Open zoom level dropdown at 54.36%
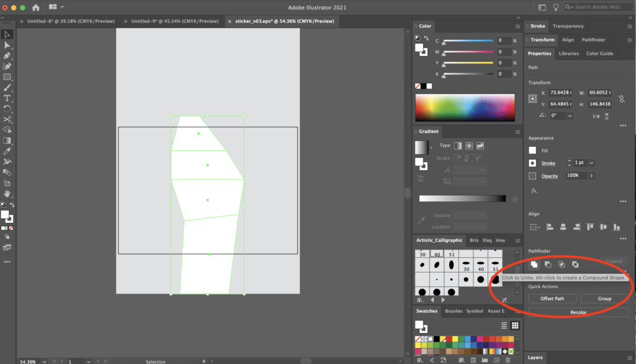This screenshot has height=364, width=636. [x=44, y=361]
